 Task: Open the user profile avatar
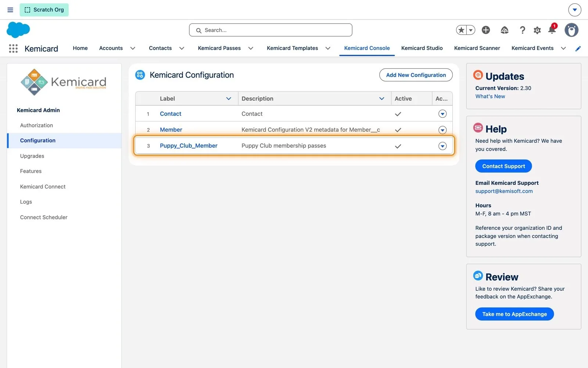point(571,30)
